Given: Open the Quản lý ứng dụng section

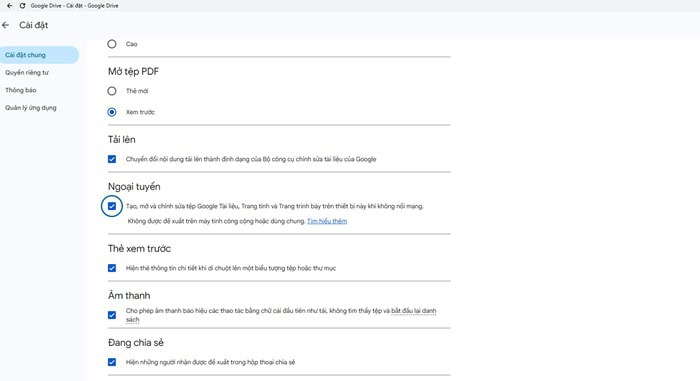Looking at the screenshot, I should [x=31, y=108].
